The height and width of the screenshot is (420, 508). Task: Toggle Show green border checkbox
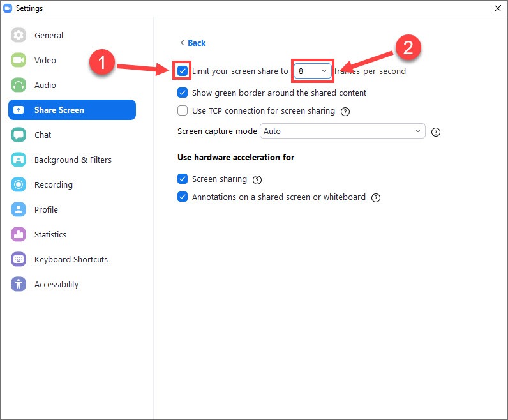tap(183, 93)
